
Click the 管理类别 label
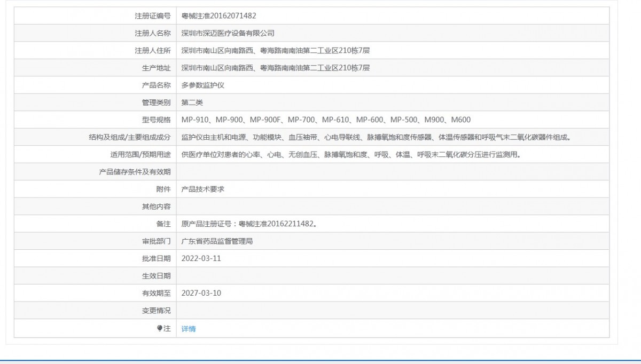(157, 102)
